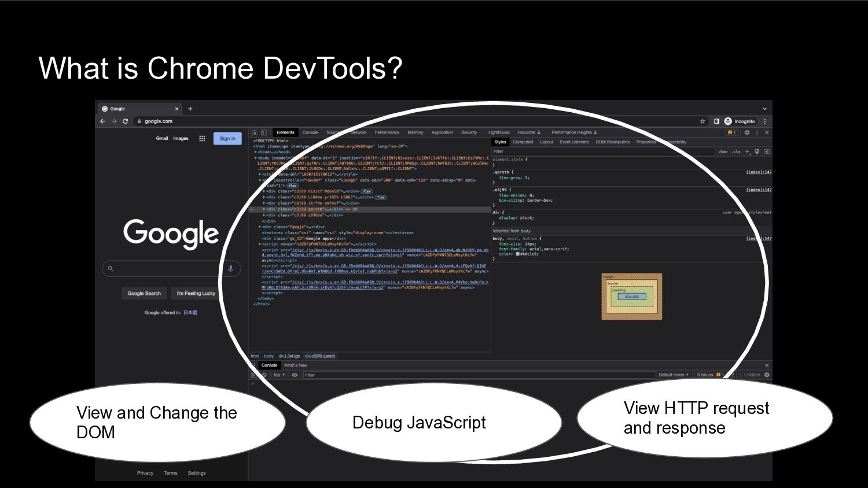This screenshot has width=868, height=488.
Task: Click the flex badge on n1xJcf div
Action: pyautogui.click(x=367, y=191)
